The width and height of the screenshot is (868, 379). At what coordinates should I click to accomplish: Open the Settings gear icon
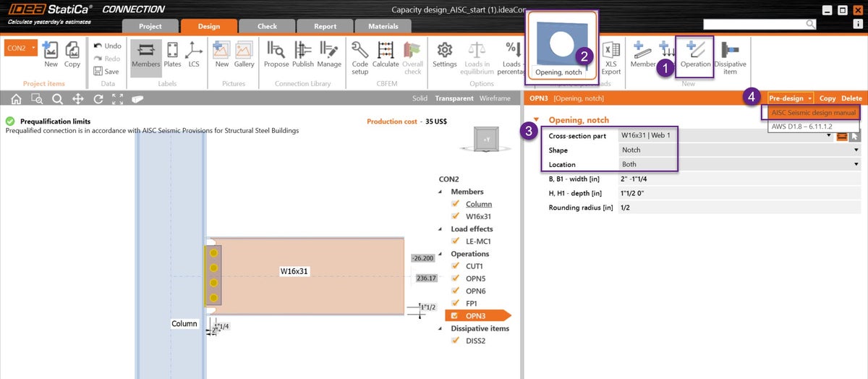(445, 51)
